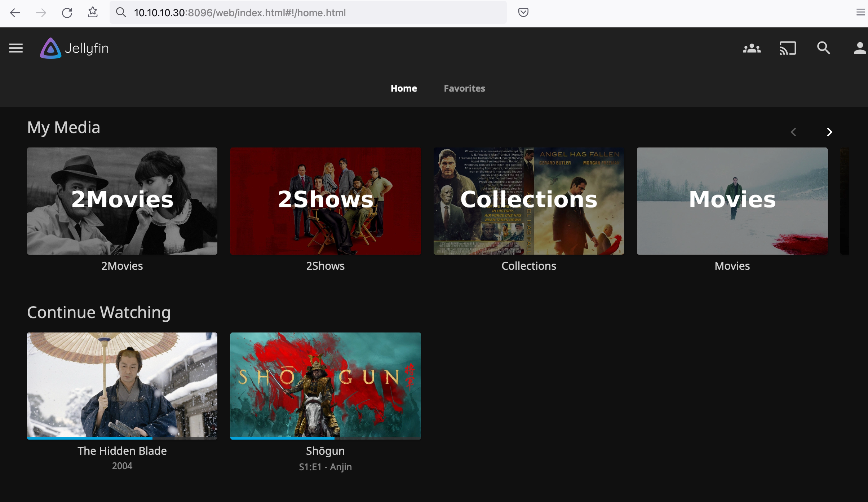This screenshot has height=502, width=868.
Task: Show next My Media items with right chevron
Action: [829, 132]
